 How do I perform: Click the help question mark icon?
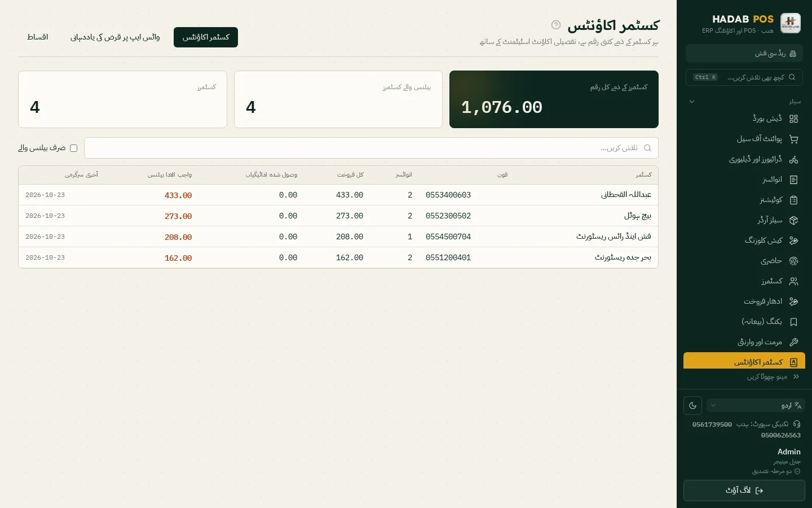pos(556,25)
